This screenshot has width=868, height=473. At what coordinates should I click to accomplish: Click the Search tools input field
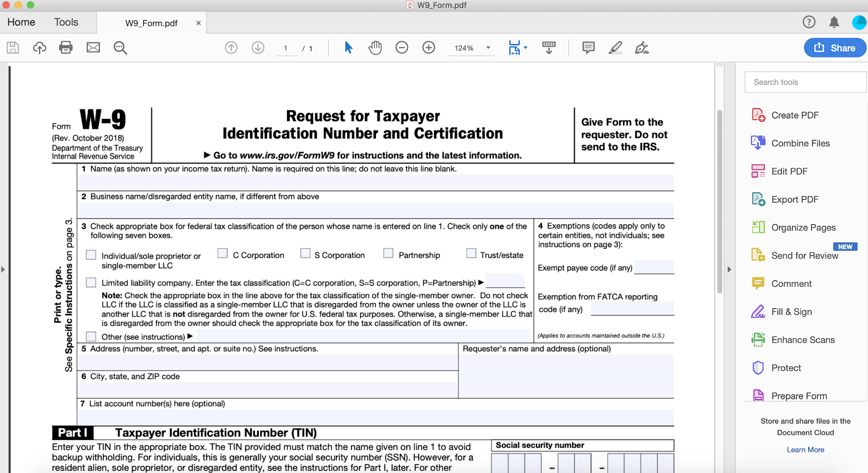[805, 82]
